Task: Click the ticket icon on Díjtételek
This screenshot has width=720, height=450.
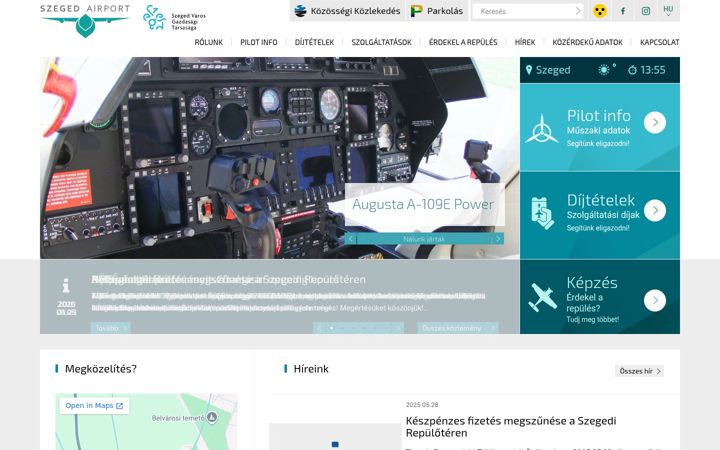Action: tap(542, 213)
